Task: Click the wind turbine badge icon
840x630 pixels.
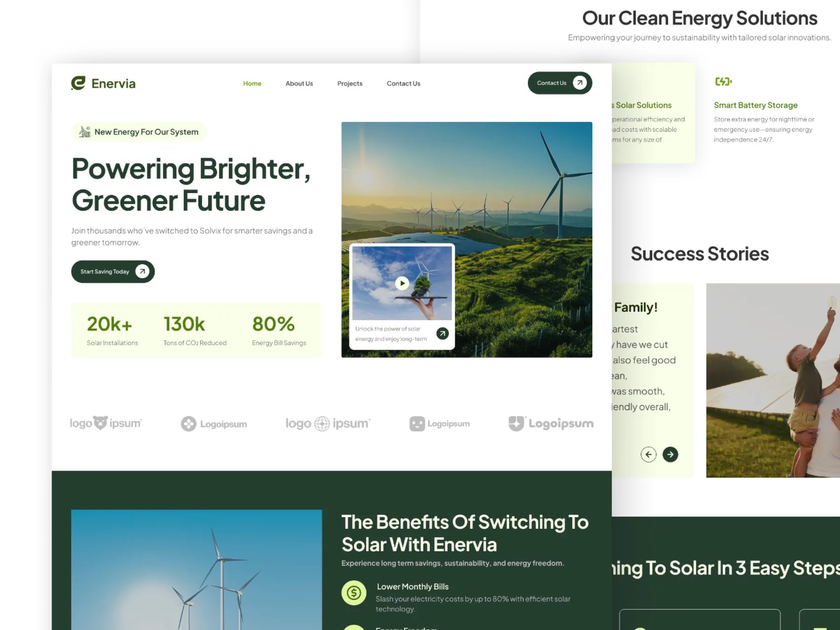Action: pyautogui.click(x=84, y=132)
